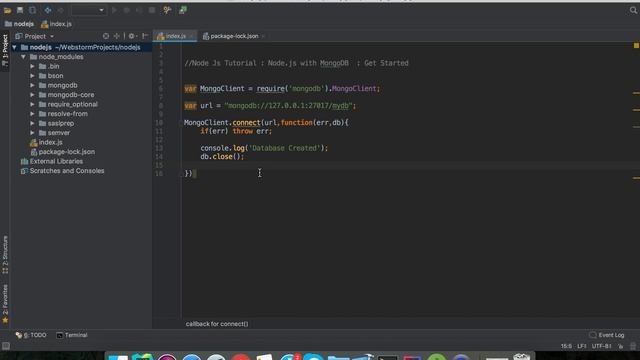Screen dimensions: 640x360
Task: Collapse the node_modules folder arrow
Action: (x=24, y=57)
